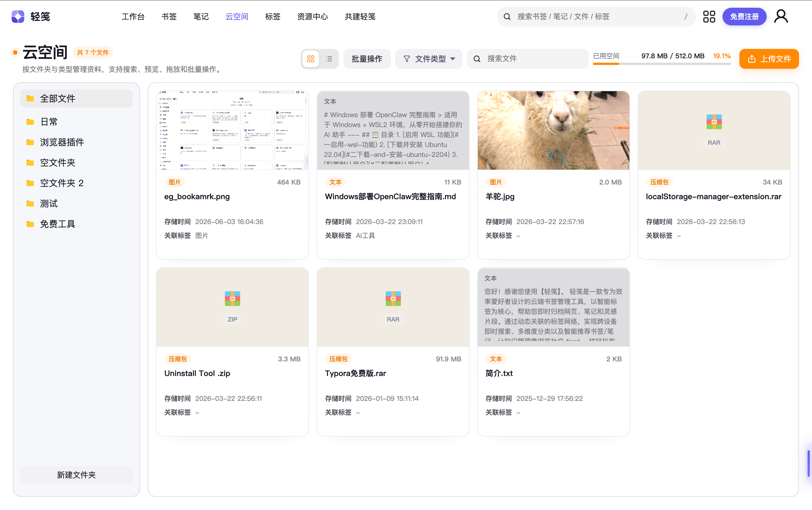Click the global search magnifier icon

[507, 17]
